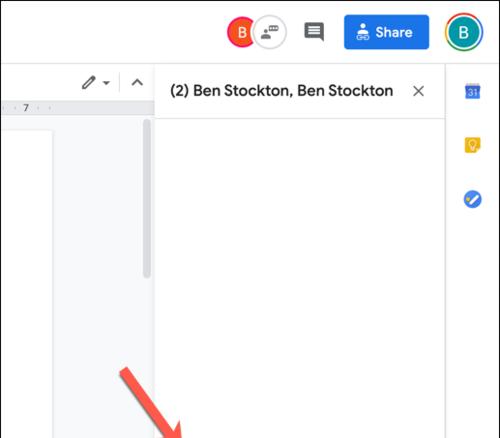Click the orange B collaborator avatar
This screenshot has height=438, width=500.
click(241, 32)
